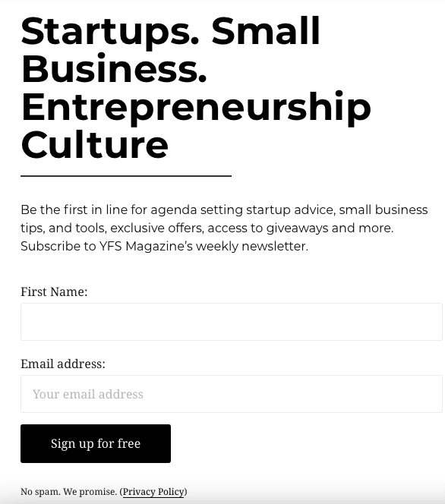
Task: Click the words 'small business' in description
Action: point(383,210)
